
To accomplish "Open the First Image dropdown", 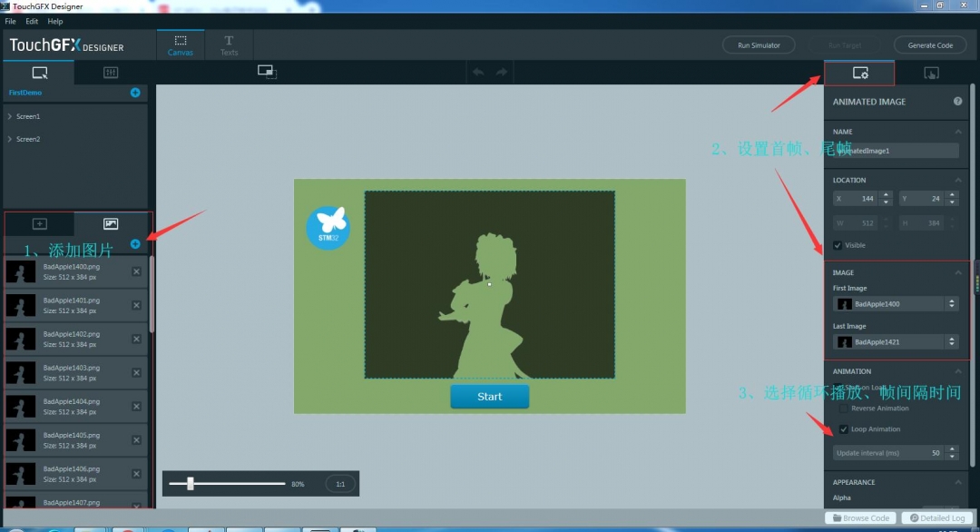I will [x=896, y=304].
